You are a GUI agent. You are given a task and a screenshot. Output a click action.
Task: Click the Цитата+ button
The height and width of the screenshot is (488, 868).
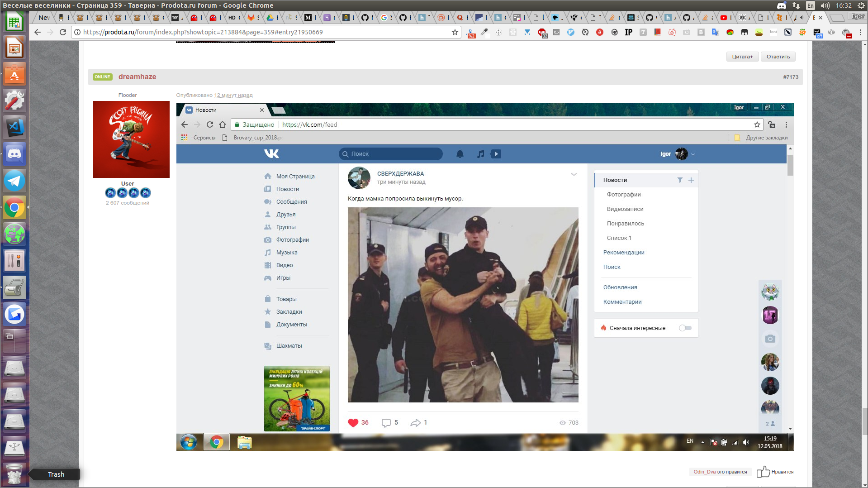coord(743,57)
